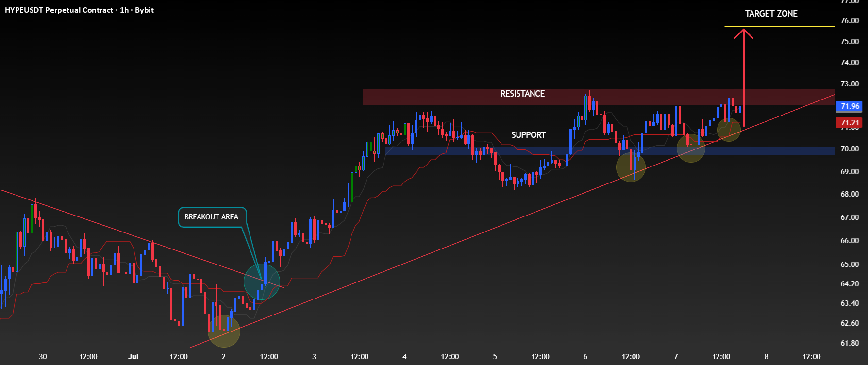Click the 30 date label on time axis

[43, 357]
